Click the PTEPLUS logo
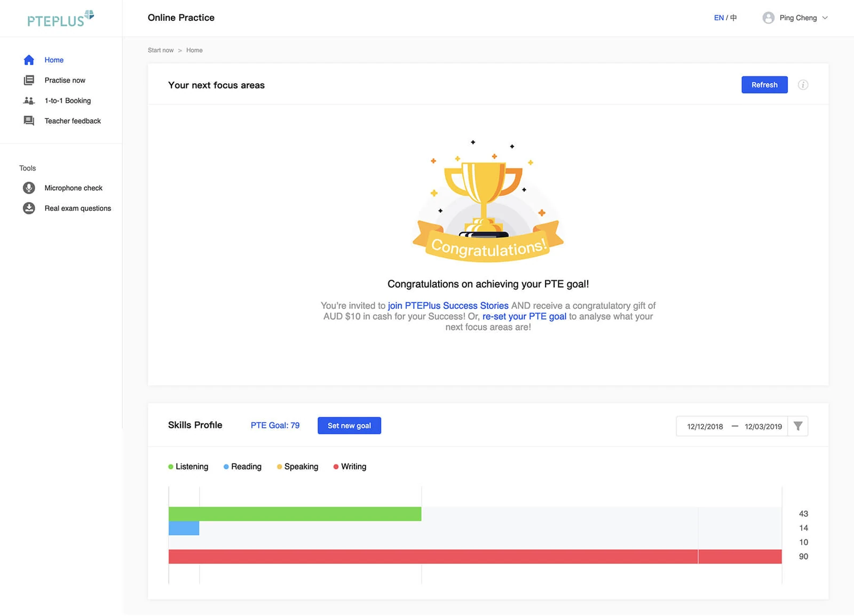 (x=61, y=19)
